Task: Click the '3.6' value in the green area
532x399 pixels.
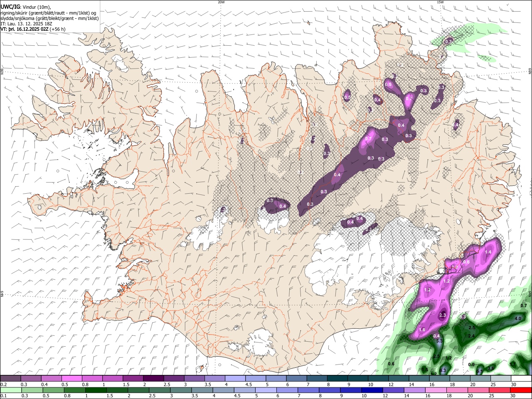Action: pos(491,368)
